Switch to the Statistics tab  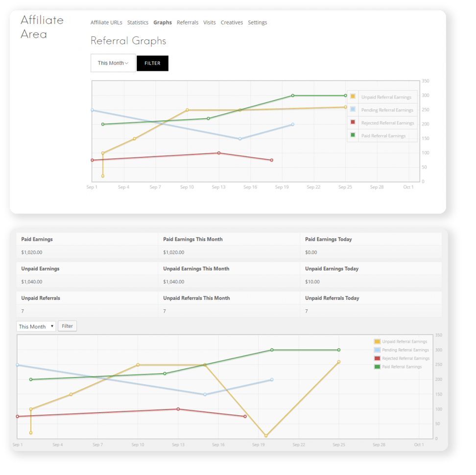138,23
